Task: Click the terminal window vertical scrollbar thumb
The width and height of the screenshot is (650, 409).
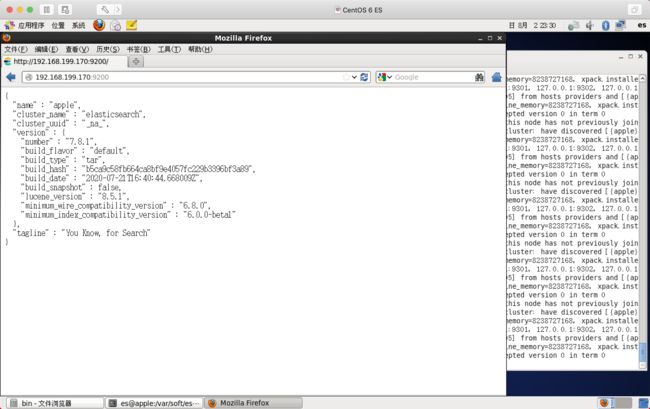Action: pos(643,352)
